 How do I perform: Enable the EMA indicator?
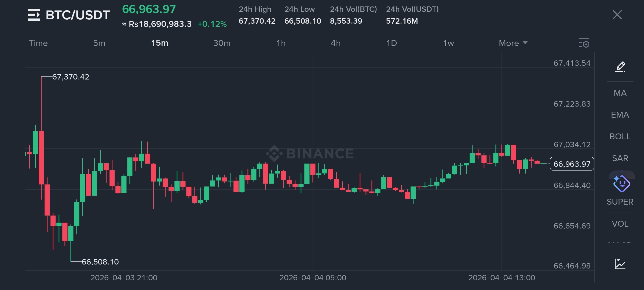pyautogui.click(x=620, y=115)
